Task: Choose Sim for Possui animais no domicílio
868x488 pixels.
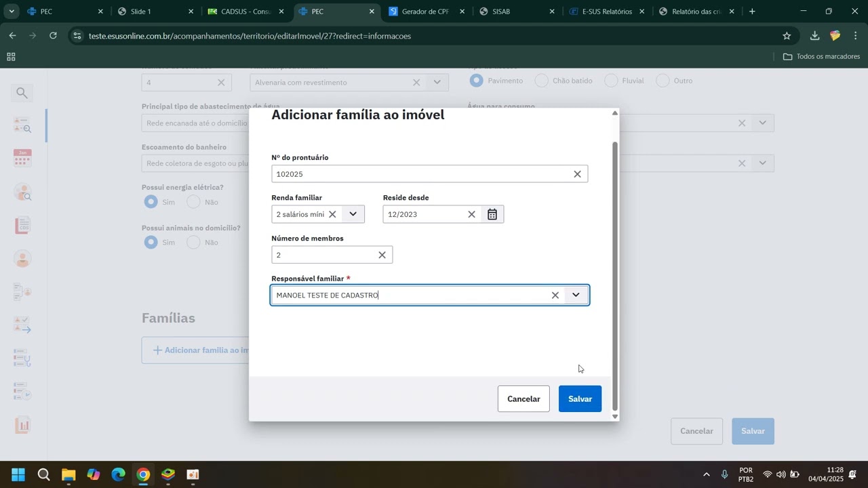Action: [x=151, y=242]
